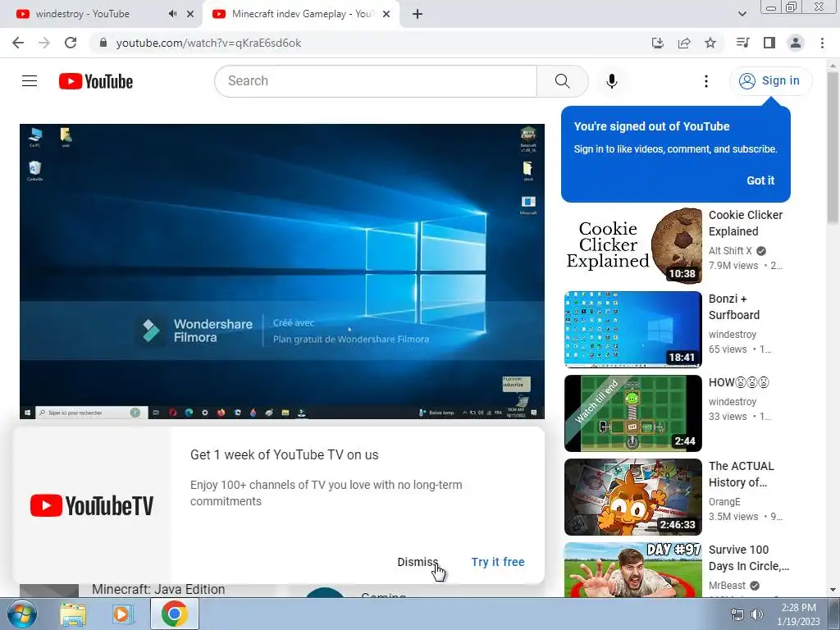Go to YouTube home via the logo
The height and width of the screenshot is (630, 840).
coord(96,81)
